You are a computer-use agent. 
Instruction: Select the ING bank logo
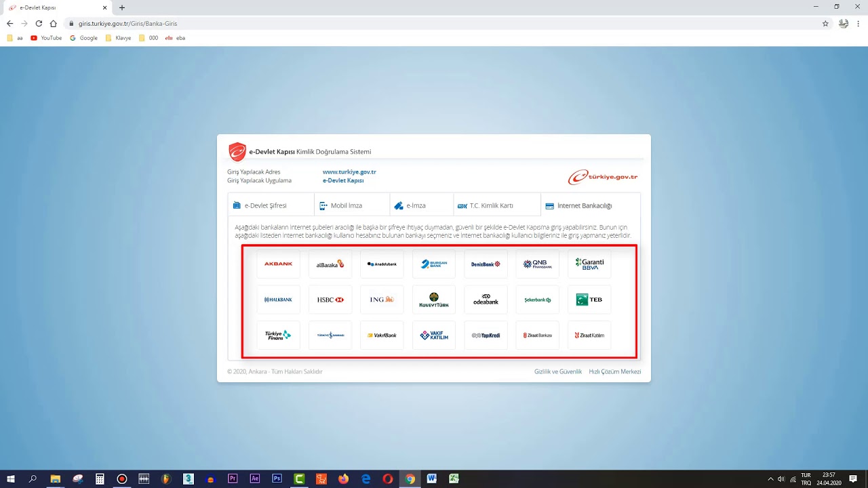pos(382,300)
